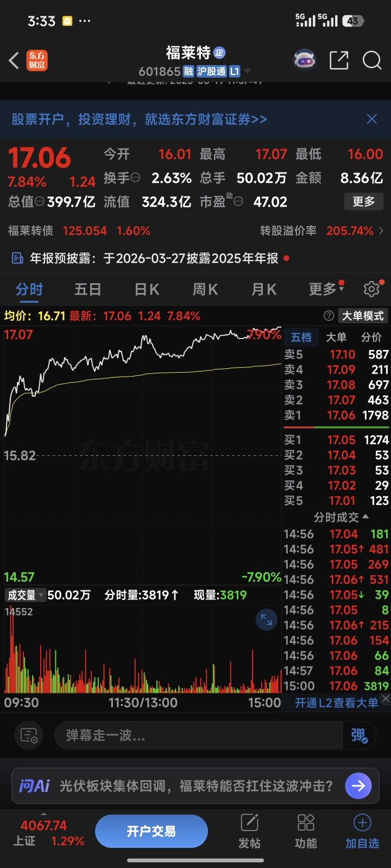Image resolution: width=391 pixels, height=868 pixels.
Task: Open the AI robot assistant icon
Action: point(305,60)
